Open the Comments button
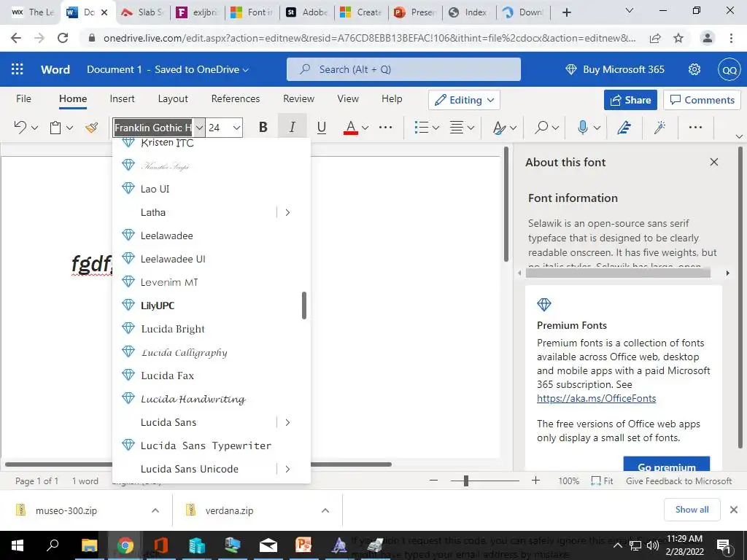The image size is (747, 560). 703,100
